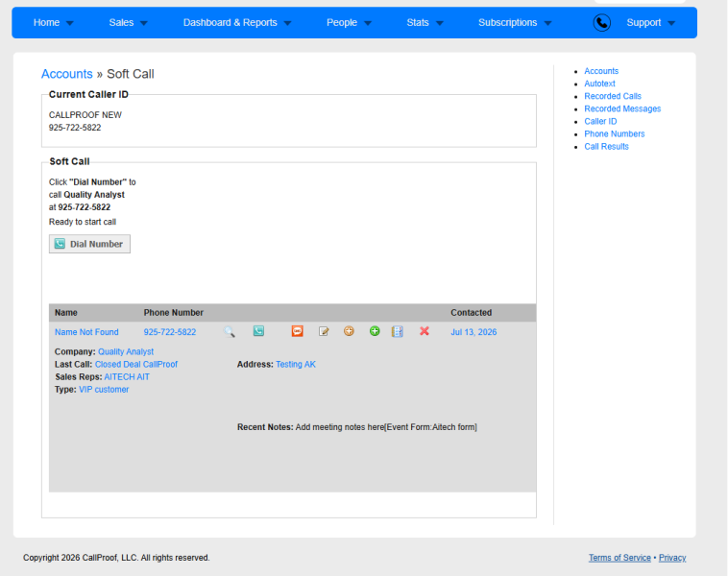The height and width of the screenshot is (576, 728).
Task: Click the blue notebook checklist icon
Action: (398, 331)
